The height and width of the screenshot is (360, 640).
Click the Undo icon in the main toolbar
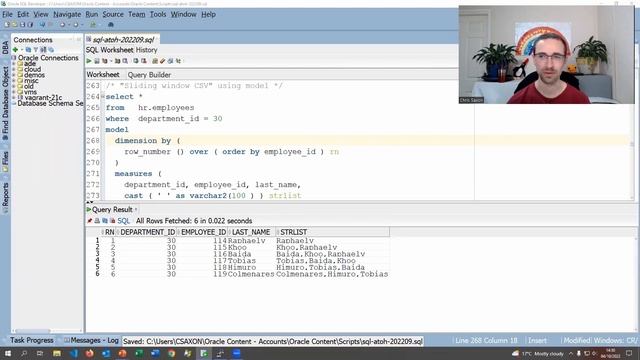pos(42,25)
